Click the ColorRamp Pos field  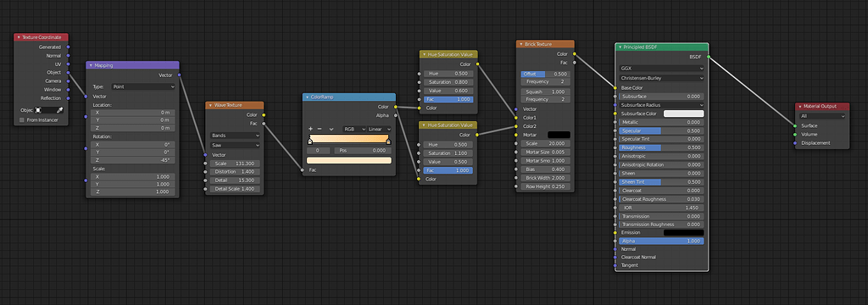point(363,150)
